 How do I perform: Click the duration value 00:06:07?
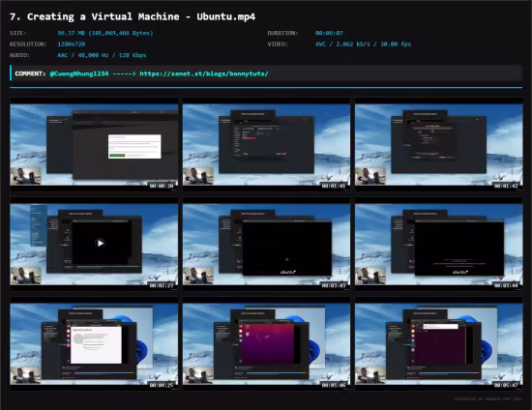tap(329, 33)
